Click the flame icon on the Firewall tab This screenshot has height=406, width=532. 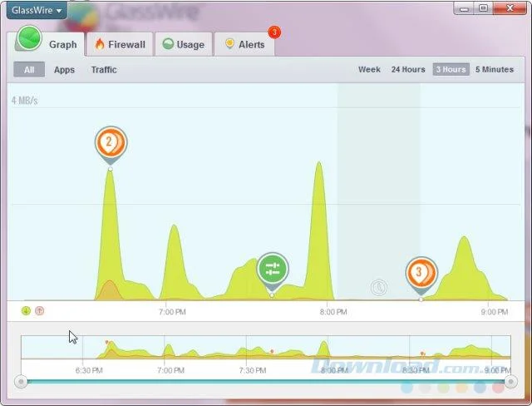pyautogui.click(x=100, y=44)
